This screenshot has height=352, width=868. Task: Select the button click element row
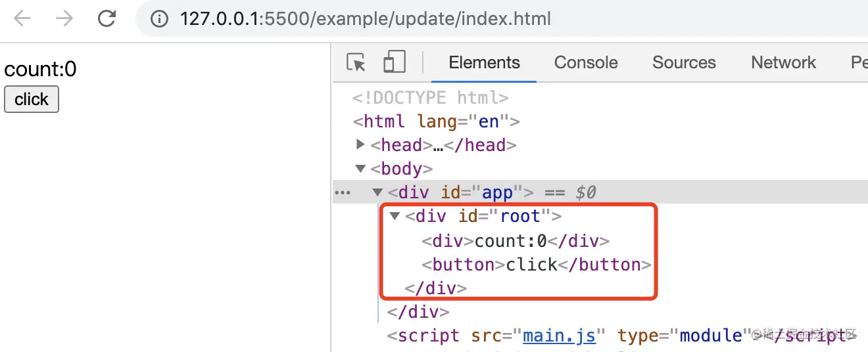pos(536,265)
